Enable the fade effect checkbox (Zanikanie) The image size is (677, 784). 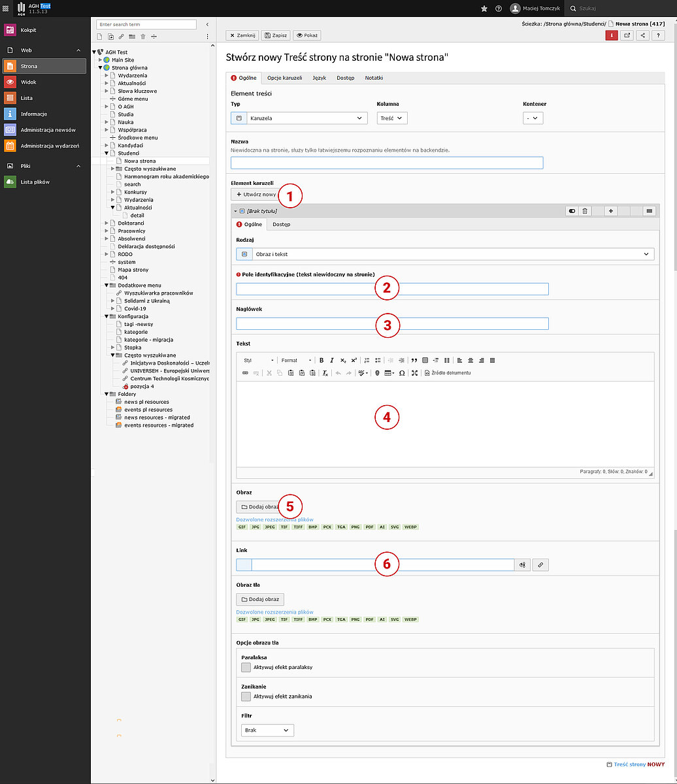click(246, 696)
